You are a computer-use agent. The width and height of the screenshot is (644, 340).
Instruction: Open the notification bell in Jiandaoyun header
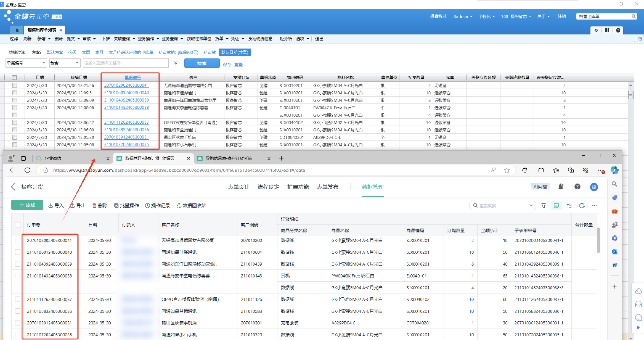coord(560,187)
